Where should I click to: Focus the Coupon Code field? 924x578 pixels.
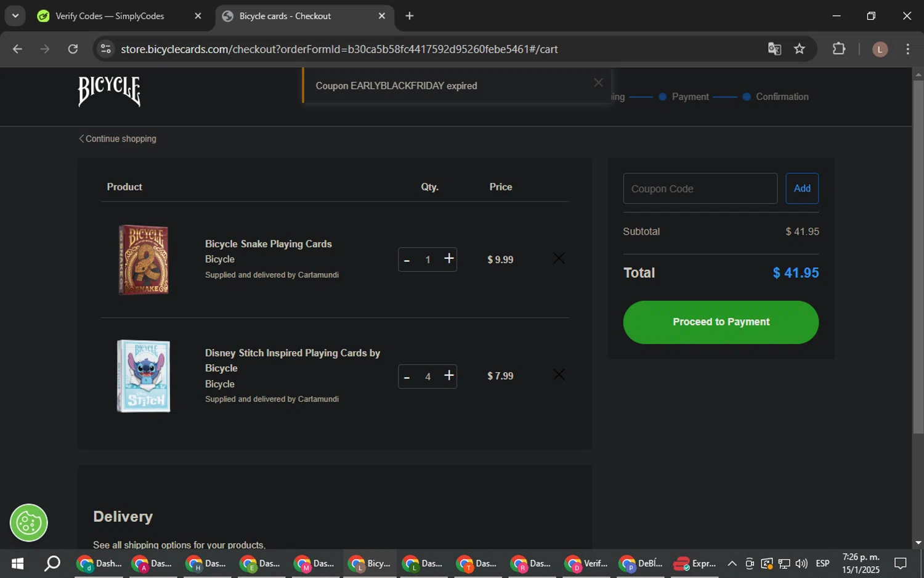click(700, 189)
